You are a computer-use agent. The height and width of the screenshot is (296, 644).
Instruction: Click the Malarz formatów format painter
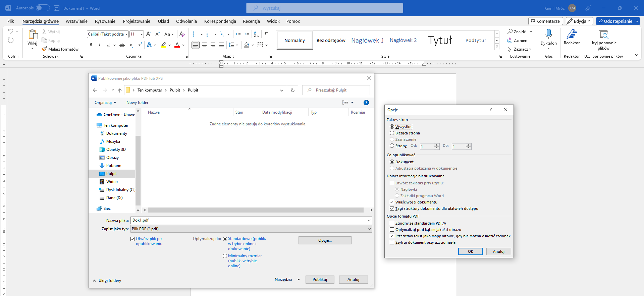pyautogui.click(x=60, y=49)
